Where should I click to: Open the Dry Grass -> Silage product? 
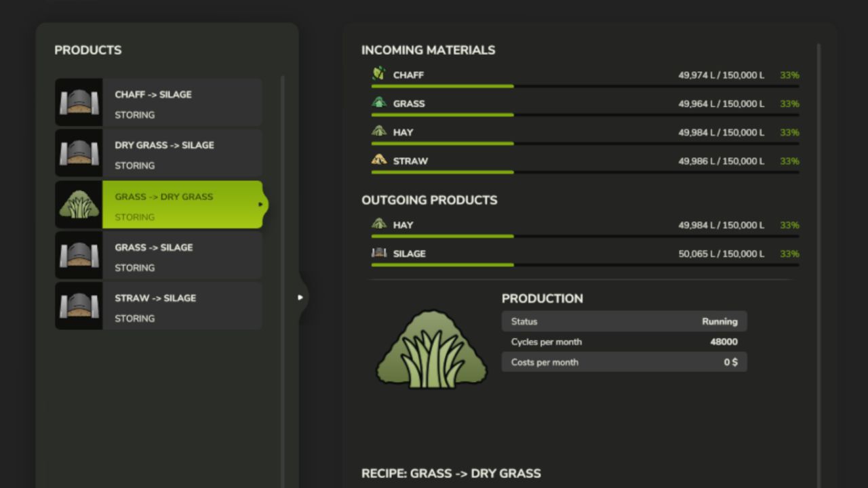click(182, 153)
